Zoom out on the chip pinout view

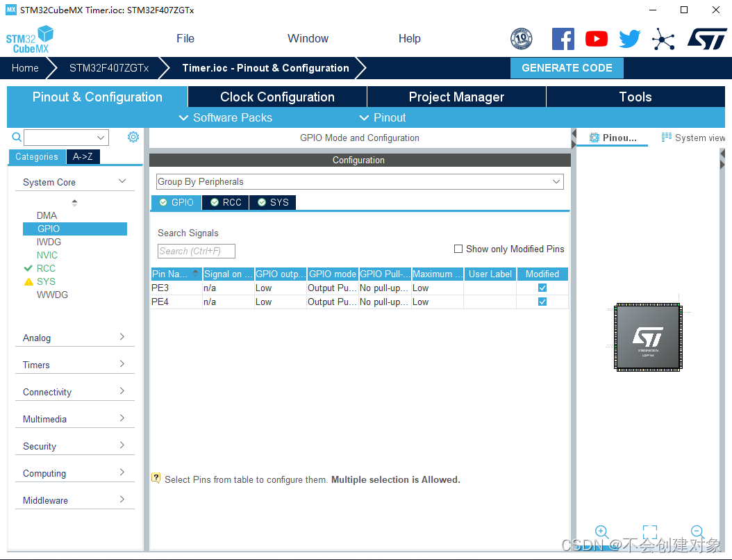(697, 532)
